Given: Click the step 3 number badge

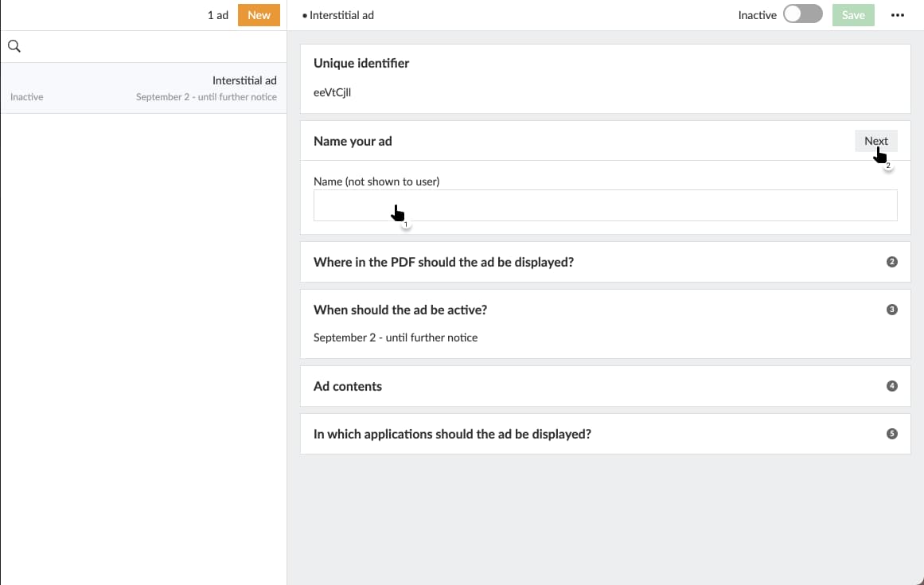Looking at the screenshot, I should point(891,310).
